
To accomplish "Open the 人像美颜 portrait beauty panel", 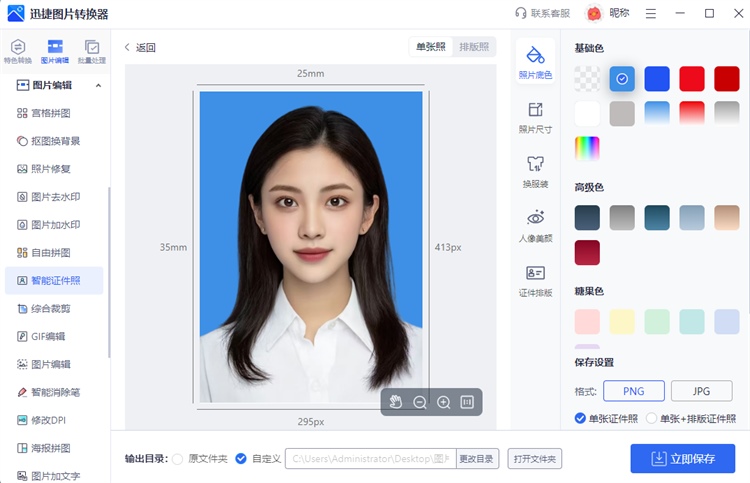I will click(535, 226).
